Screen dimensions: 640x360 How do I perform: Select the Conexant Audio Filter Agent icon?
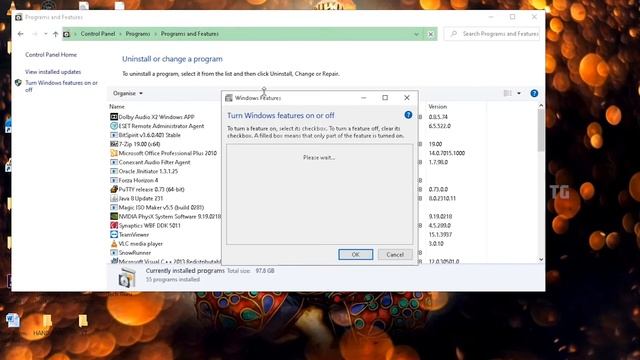114,162
